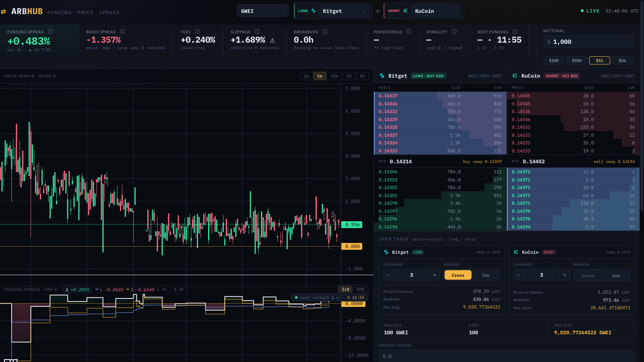Open info icon beside Next Funding
644x362 pixels.
coord(515,31)
